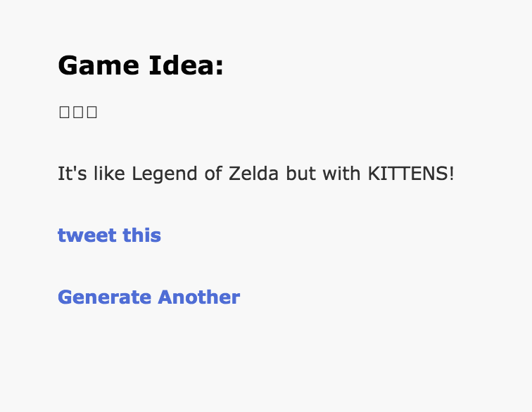Click the word "Generate" in the bottom link
The width and height of the screenshot is (532, 412).
pos(105,297)
